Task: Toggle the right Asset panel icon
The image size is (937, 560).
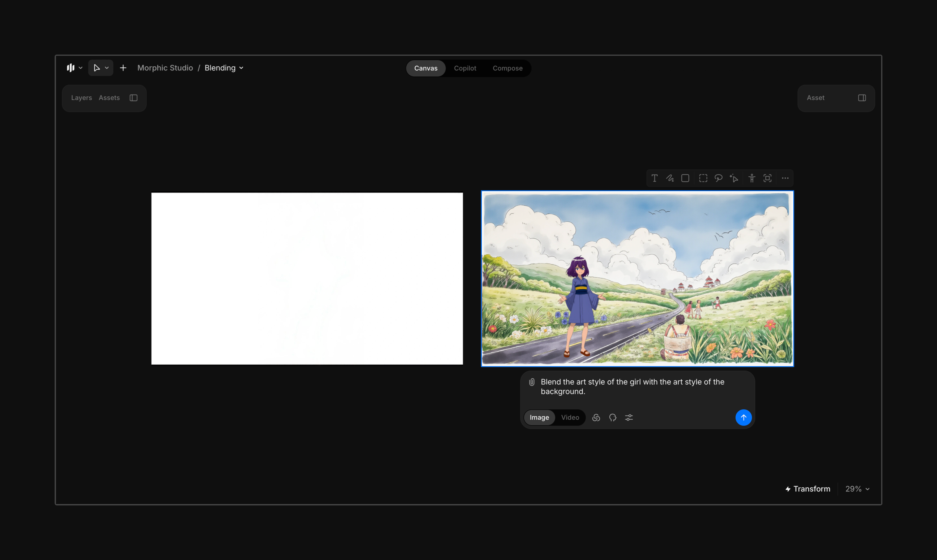Action: [862, 98]
